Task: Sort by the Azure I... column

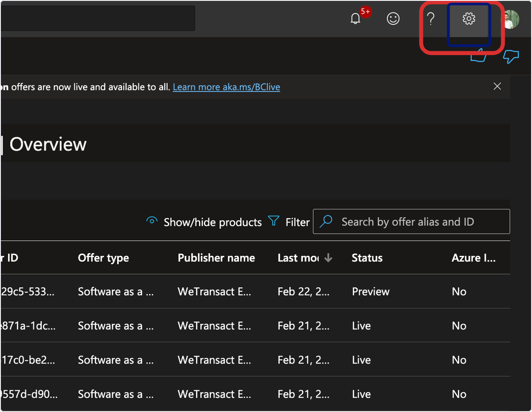Action: tap(473, 258)
